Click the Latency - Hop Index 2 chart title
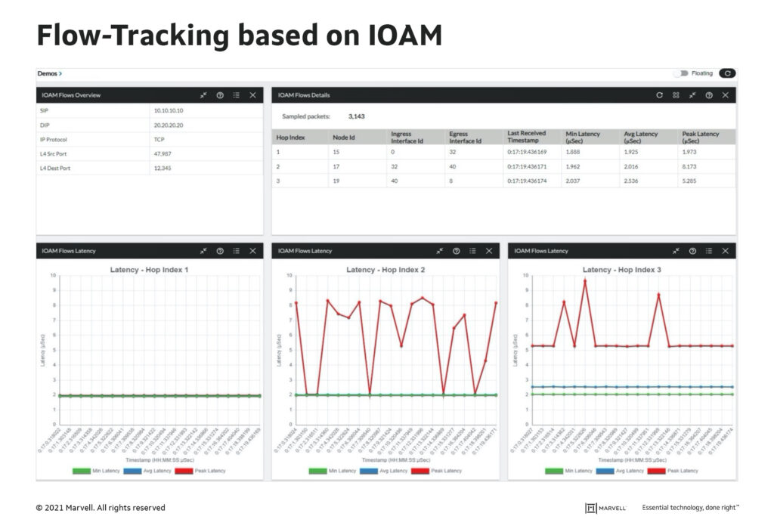The width and height of the screenshot is (774, 532). [x=385, y=270]
